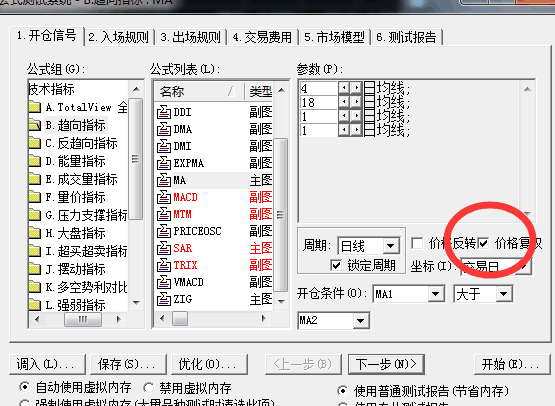Switch to 3.出场规则 tab
The image size is (555, 406).
coord(191,37)
